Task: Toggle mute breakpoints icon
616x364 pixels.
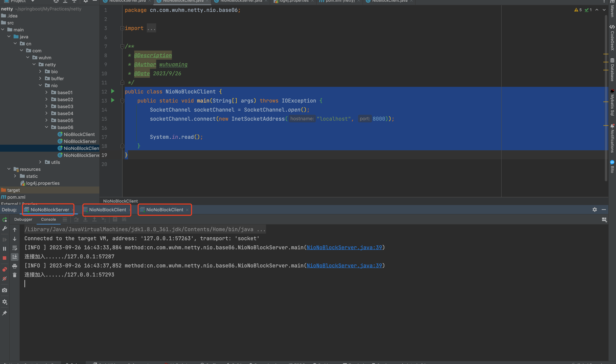Action: pyautogui.click(x=5, y=279)
